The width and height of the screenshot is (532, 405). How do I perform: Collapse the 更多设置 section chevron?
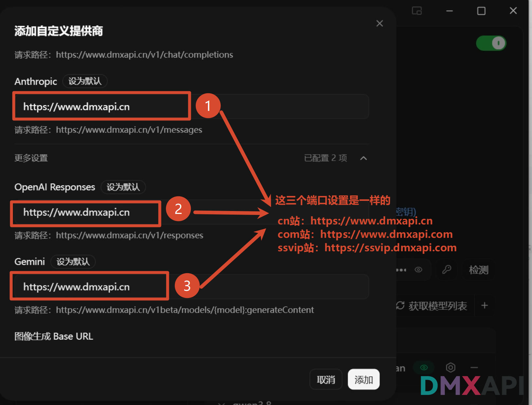[363, 158]
